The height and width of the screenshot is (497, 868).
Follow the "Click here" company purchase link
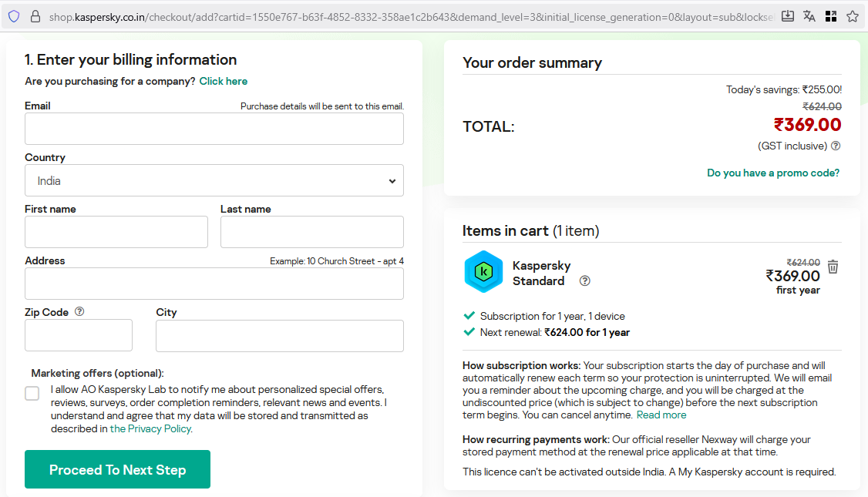coord(224,81)
